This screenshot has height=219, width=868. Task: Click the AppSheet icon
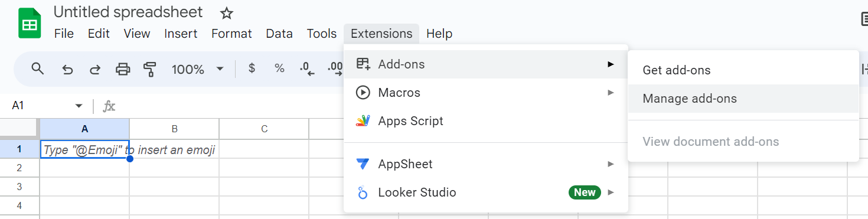[x=363, y=164]
